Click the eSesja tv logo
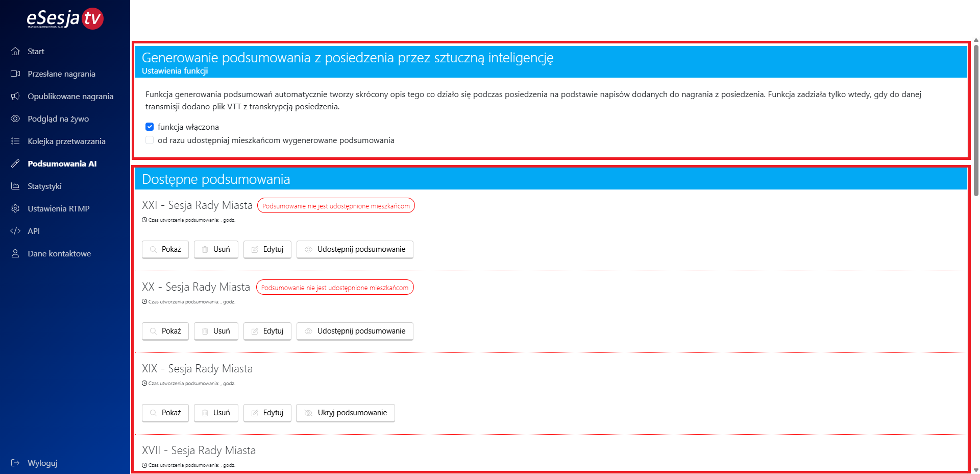The height and width of the screenshot is (474, 980). 65,19
